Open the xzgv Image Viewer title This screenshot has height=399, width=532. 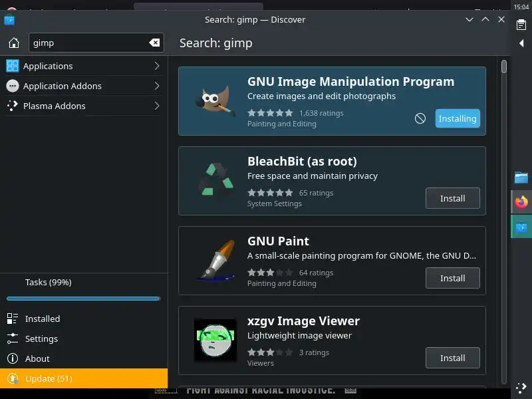[303, 321]
